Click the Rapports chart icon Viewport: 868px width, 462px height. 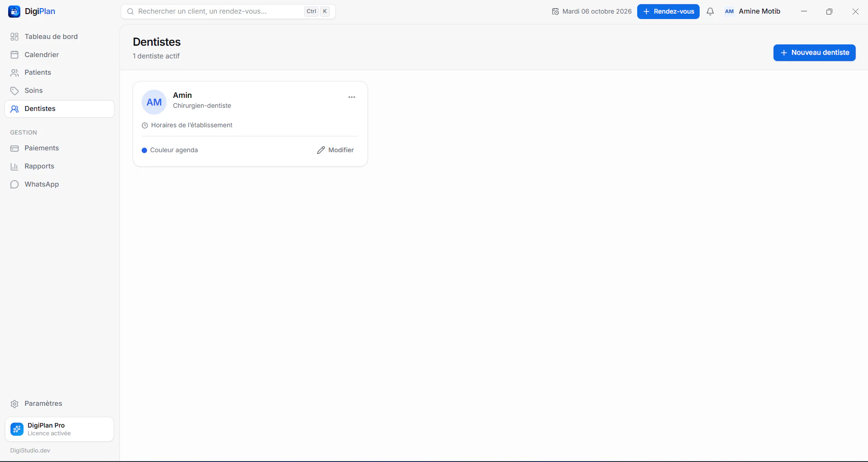coord(14,167)
